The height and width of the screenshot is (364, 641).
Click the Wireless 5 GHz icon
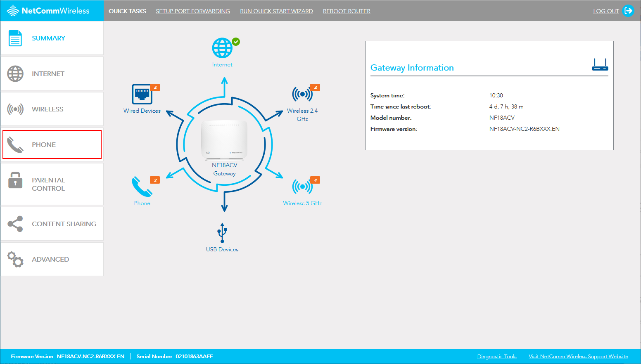tap(302, 187)
